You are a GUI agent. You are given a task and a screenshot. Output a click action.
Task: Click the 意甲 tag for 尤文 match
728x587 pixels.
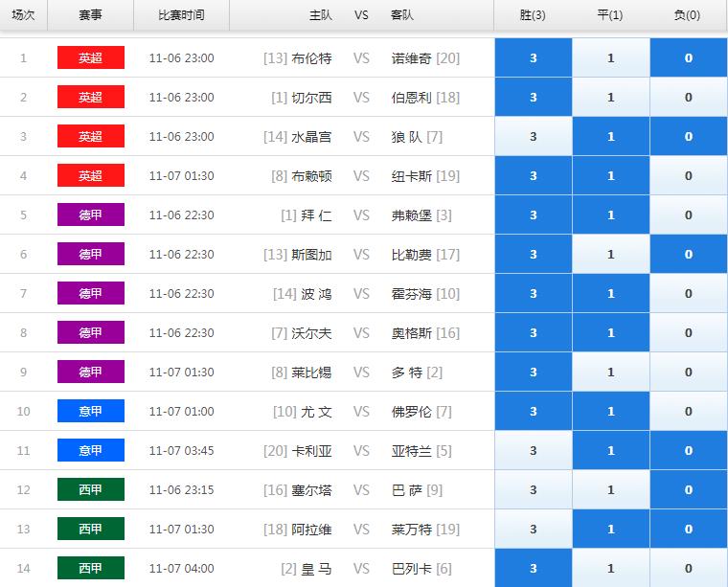[x=91, y=411]
